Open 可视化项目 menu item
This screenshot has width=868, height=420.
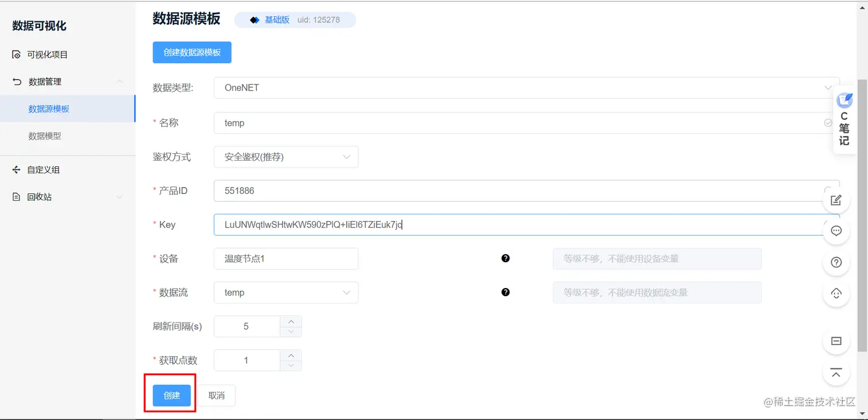point(67,55)
